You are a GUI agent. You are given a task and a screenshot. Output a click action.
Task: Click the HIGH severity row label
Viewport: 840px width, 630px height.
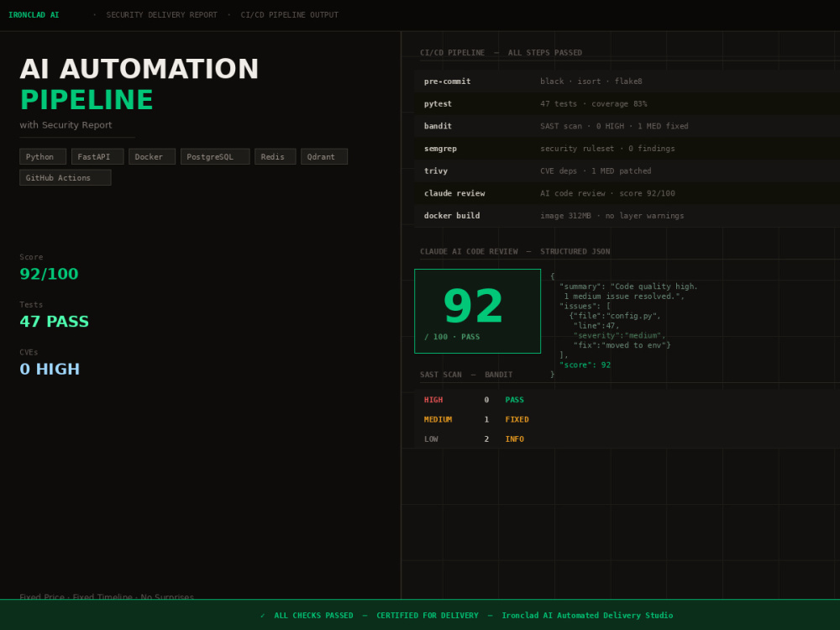click(x=433, y=400)
